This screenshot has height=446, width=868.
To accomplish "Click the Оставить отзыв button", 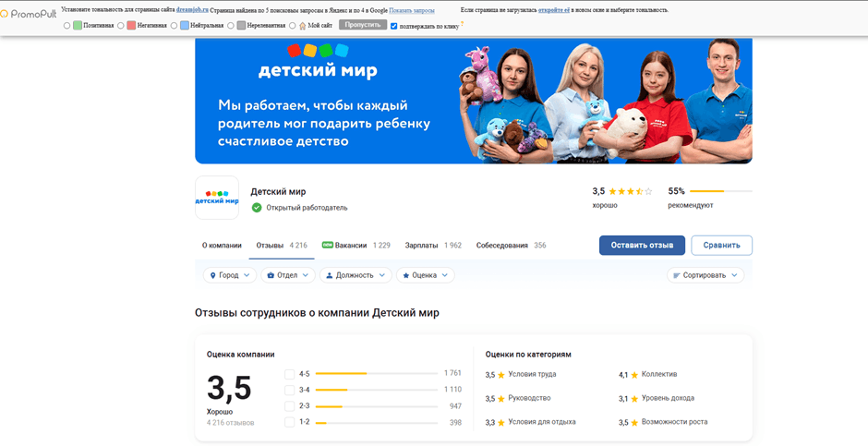I will [x=642, y=246].
